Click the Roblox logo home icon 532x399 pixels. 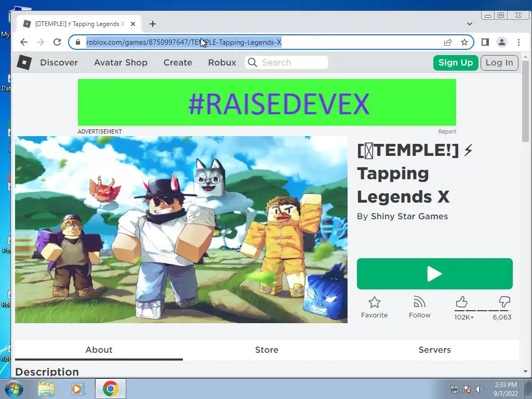[24, 62]
